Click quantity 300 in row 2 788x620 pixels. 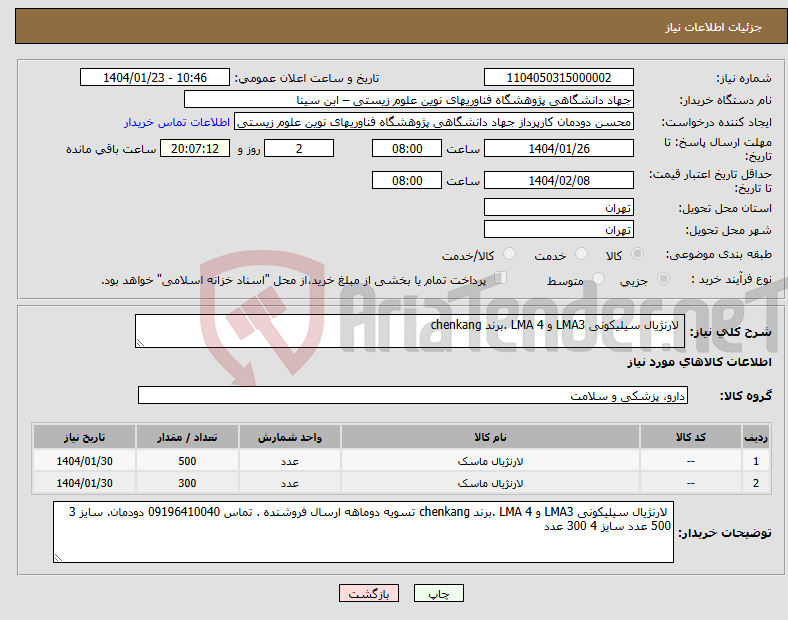[187, 483]
